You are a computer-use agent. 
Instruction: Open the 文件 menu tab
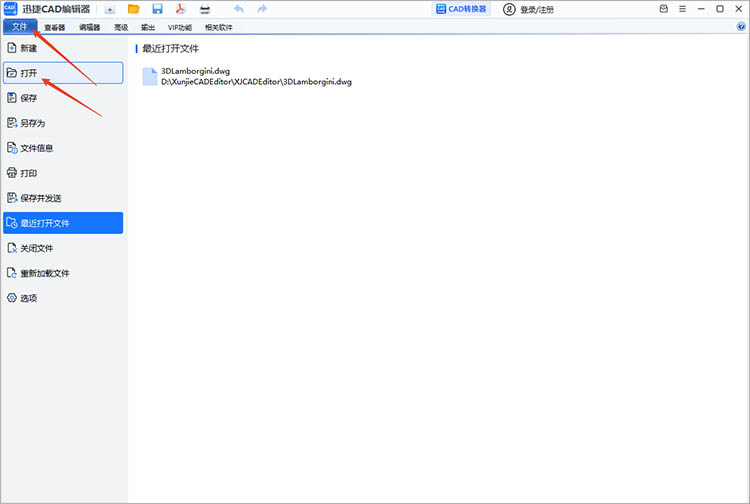pyautogui.click(x=19, y=27)
